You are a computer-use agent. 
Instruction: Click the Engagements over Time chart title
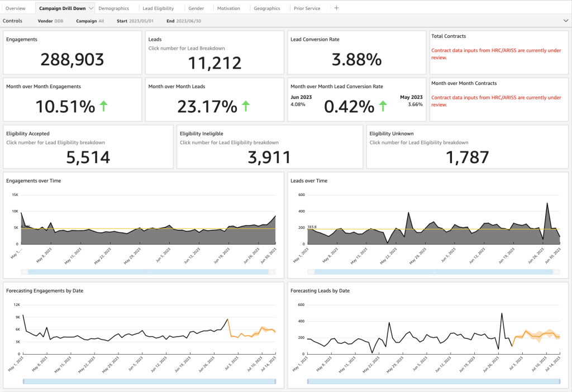[34, 180]
